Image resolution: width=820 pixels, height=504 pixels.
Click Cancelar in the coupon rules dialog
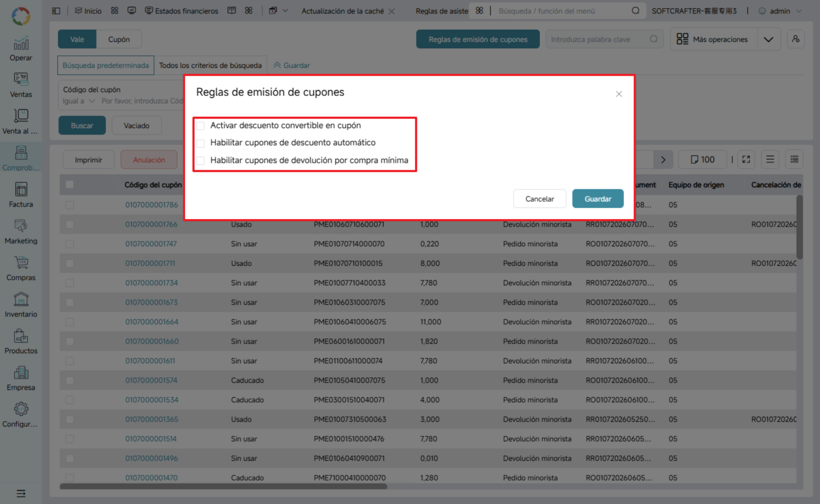(539, 199)
